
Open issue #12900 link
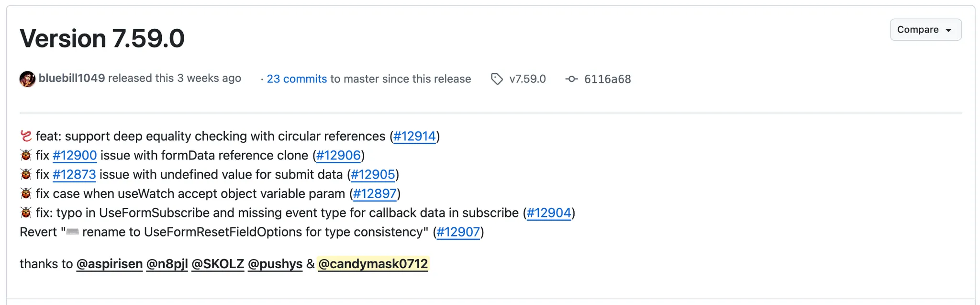click(75, 156)
